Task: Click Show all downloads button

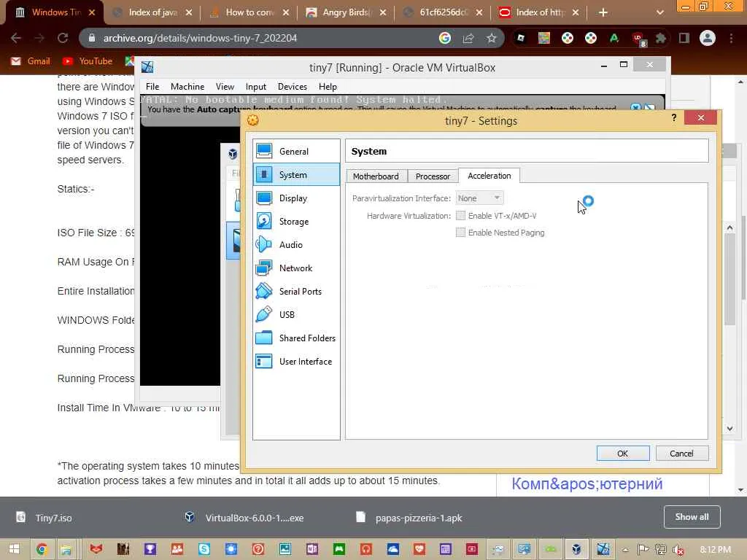Action: click(x=692, y=517)
